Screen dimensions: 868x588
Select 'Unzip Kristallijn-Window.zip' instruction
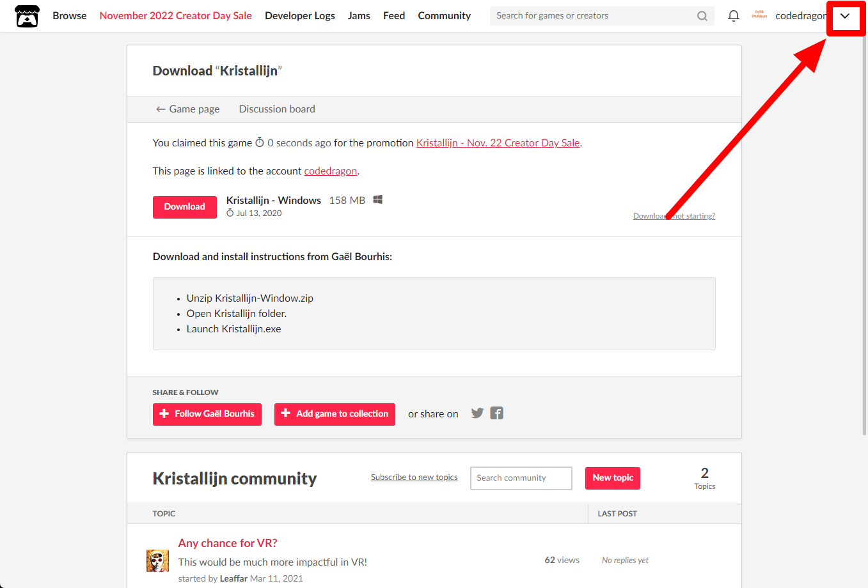(250, 298)
